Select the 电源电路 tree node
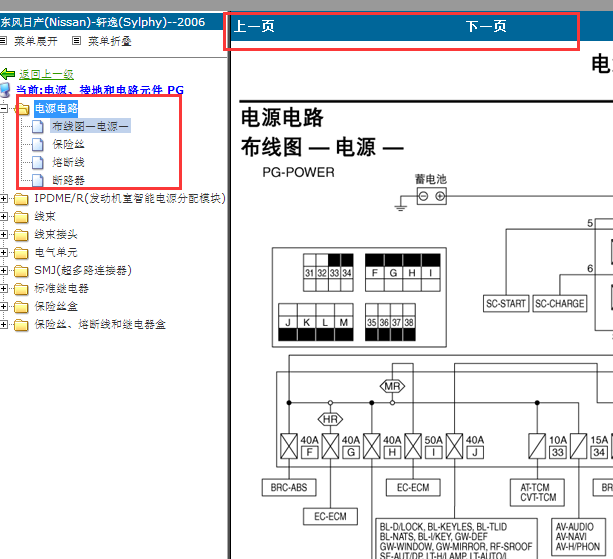613x559 pixels. point(56,108)
